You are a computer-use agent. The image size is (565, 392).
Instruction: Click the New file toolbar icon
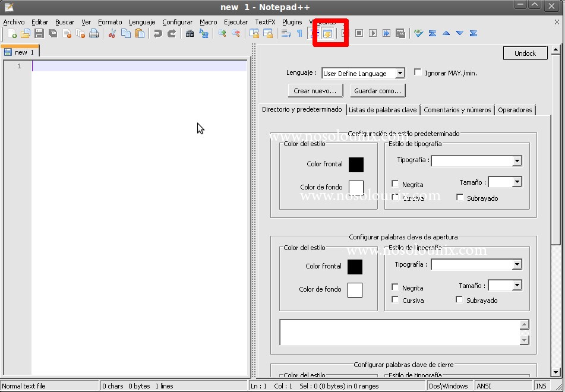[x=12, y=33]
